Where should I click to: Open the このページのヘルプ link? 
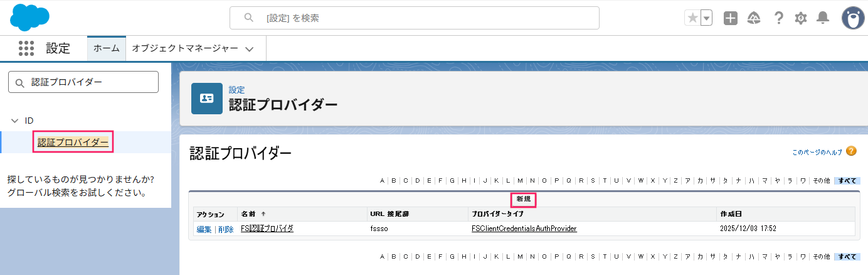[817, 152]
